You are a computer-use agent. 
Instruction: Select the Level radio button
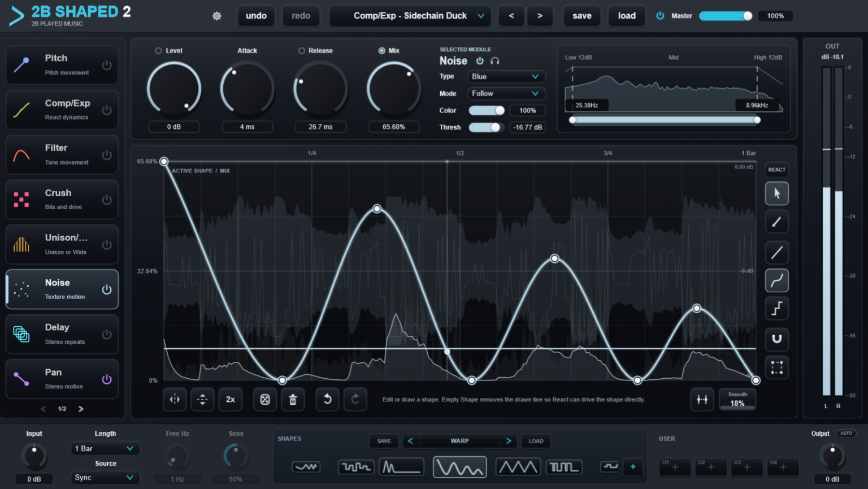click(159, 51)
